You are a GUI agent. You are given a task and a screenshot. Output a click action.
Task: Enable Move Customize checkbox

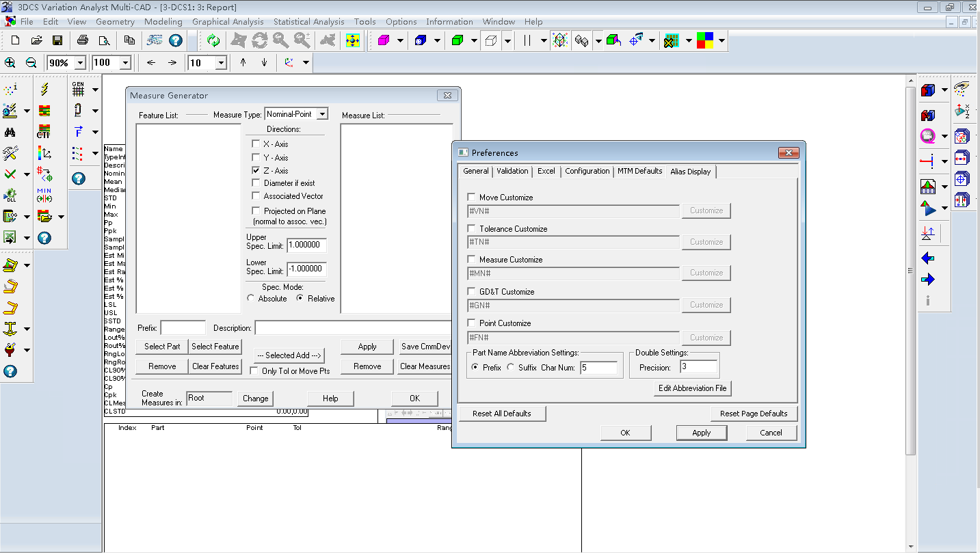471,198
